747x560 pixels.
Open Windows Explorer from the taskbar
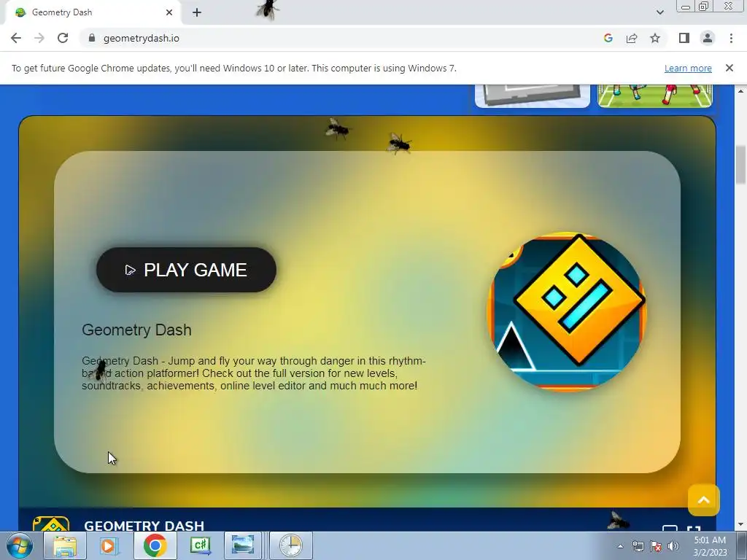coord(65,545)
